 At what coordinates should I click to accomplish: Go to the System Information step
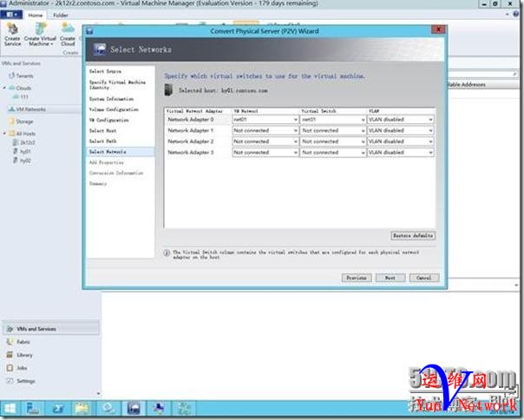[111, 99]
